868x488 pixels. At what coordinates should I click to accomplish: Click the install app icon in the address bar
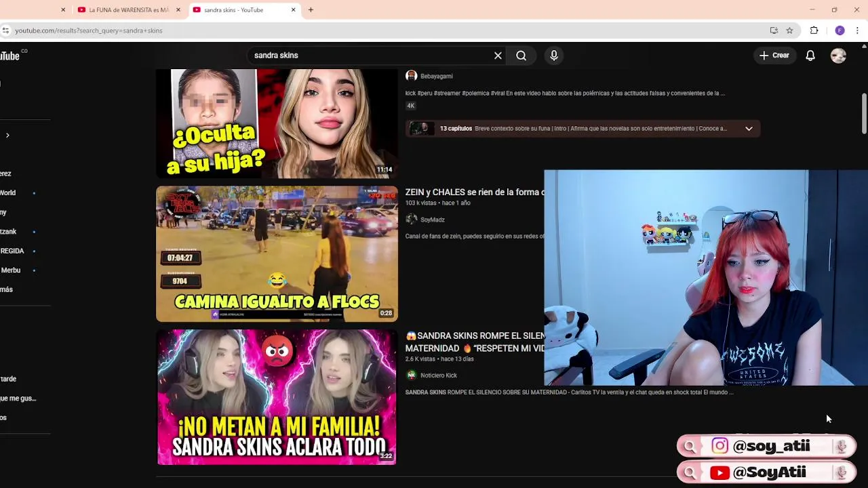point(774,30)
